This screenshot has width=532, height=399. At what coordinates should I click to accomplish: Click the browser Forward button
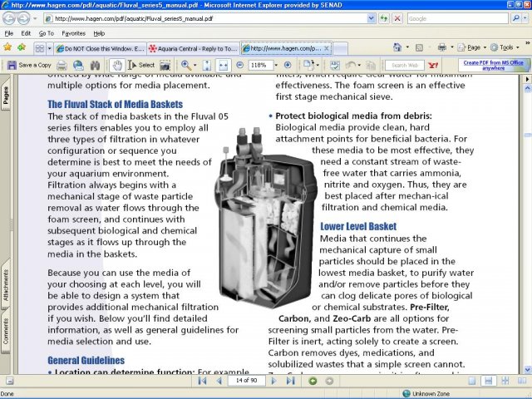23,18
